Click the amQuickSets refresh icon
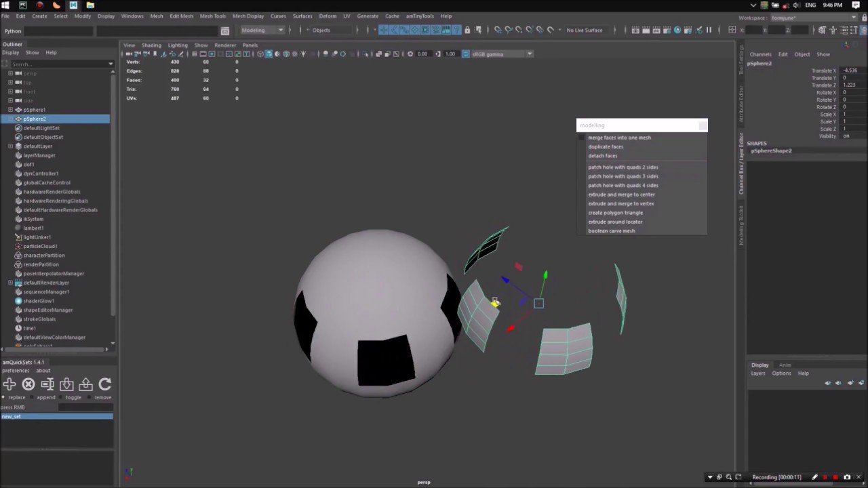 pos(105,384)
